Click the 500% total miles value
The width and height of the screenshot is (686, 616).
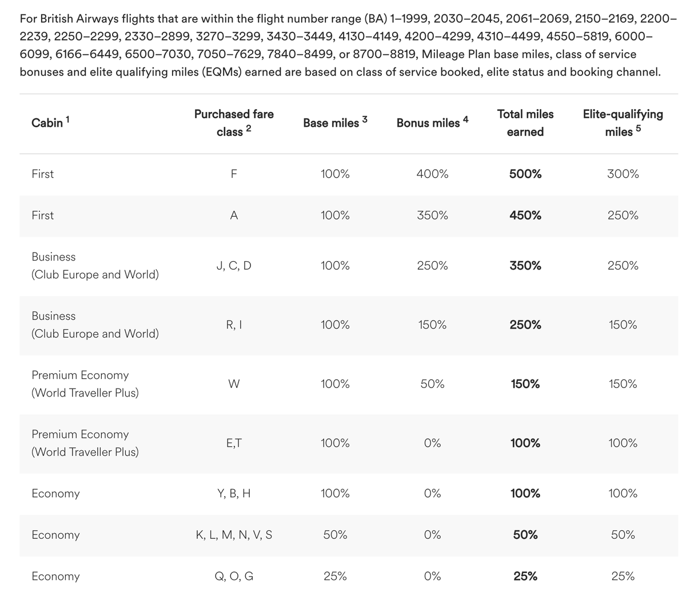tap(525, 174)
